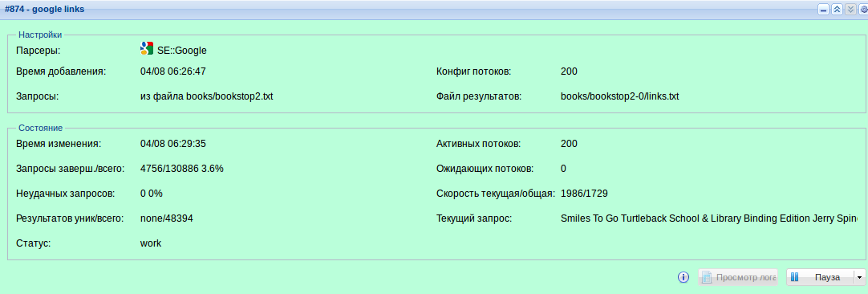Click the progress value 4756/130886 3.6%
The height and width of the screenshot is (294, 868).
coord(182,169)
